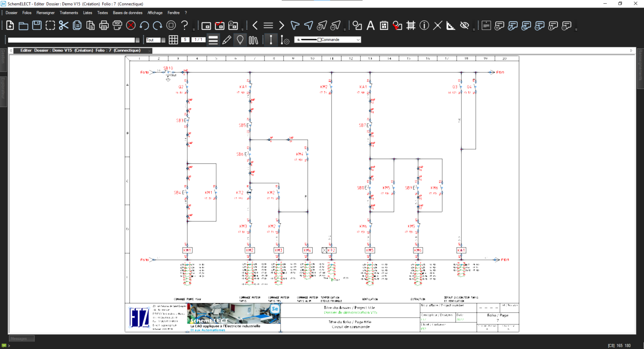The image size is (644, 349).
Task: Toggle the crossed-out eye visibility icon
Action: [x=464, y=26]
